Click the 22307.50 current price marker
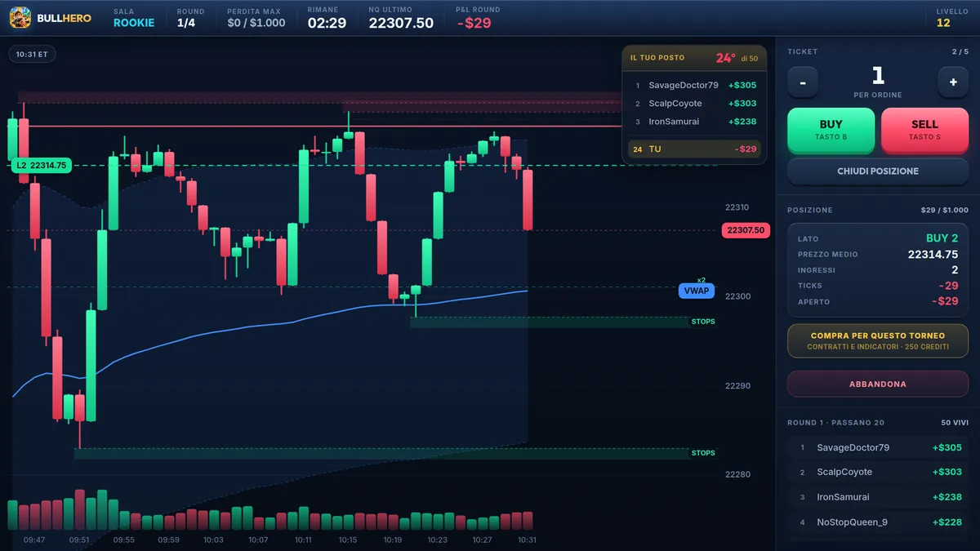Viewport: 980px width, 551px height. coord(746,230)
